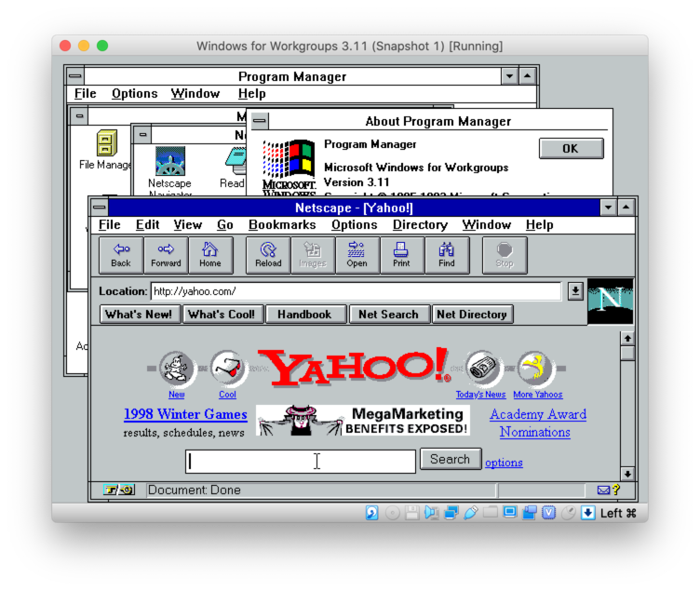Click the Handbook button

pyautogui.click(x=304, y=315)
